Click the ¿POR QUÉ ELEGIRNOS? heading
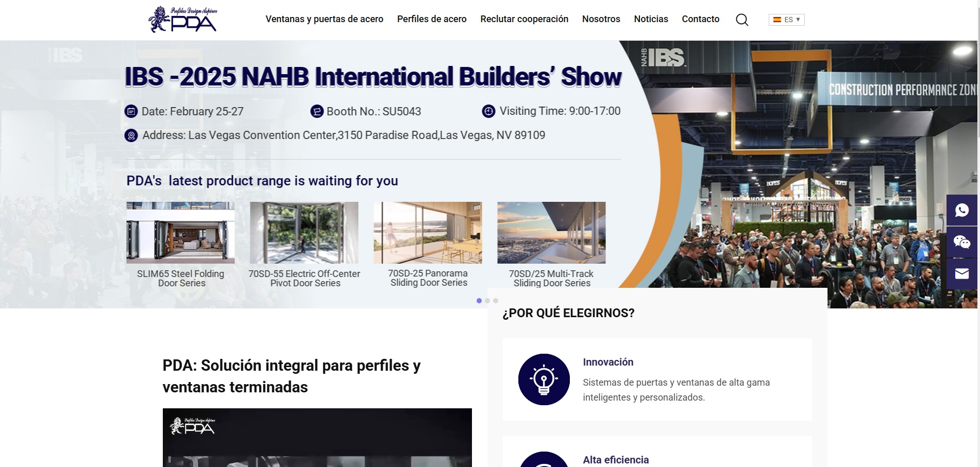 click(x=568, y=313)
